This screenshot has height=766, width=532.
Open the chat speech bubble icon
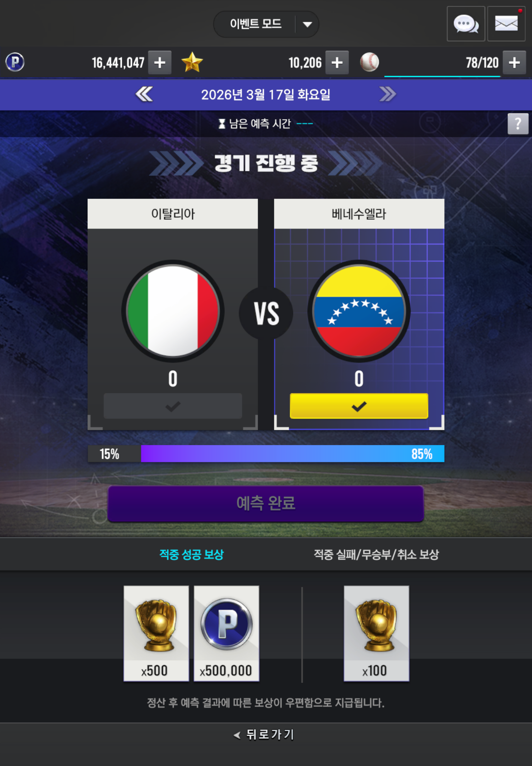466,24
